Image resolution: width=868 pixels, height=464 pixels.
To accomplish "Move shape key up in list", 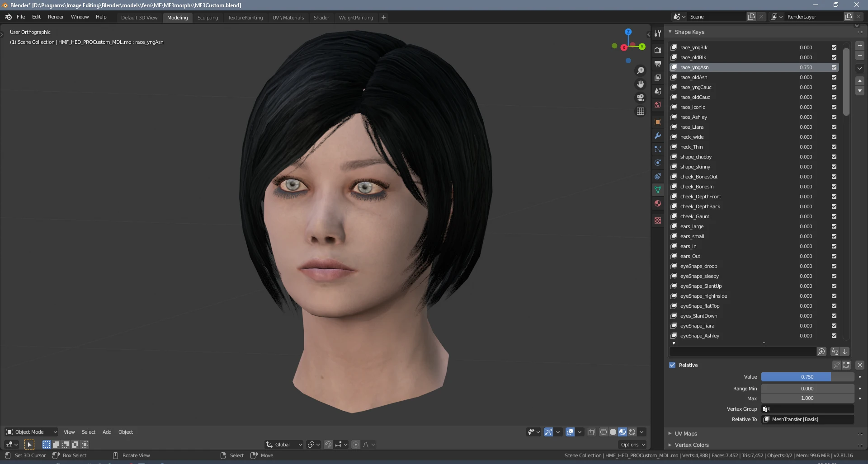I will pyautogui.click(x=860, y=81).
